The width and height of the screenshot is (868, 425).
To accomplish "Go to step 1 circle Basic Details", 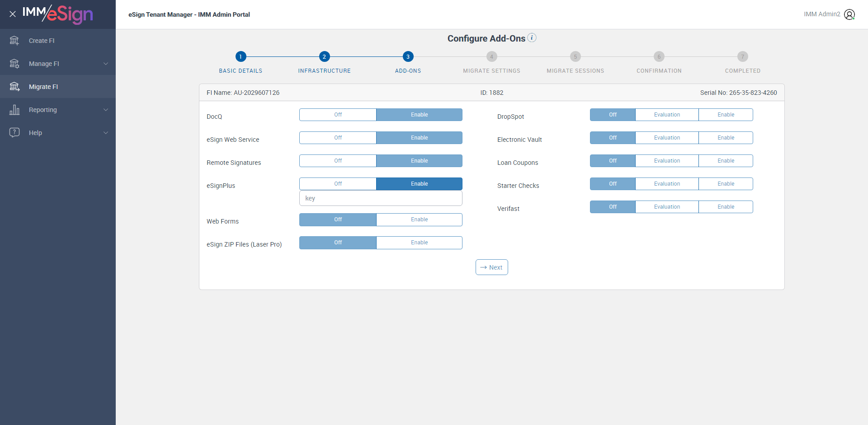I will pyautogui.click(x=241, y=56).
